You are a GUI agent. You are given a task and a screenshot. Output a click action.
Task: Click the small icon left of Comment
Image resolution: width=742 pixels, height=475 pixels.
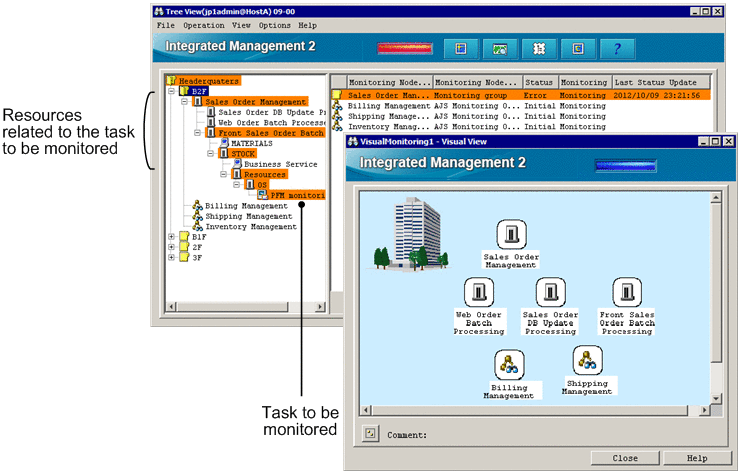click(370, 434)
